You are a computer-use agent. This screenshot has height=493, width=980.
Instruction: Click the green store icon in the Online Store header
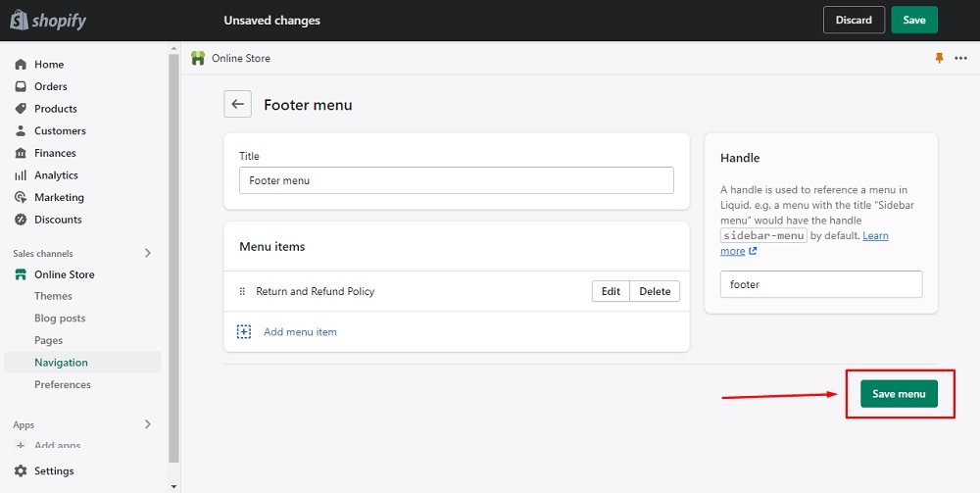click(x=198, y=58)
